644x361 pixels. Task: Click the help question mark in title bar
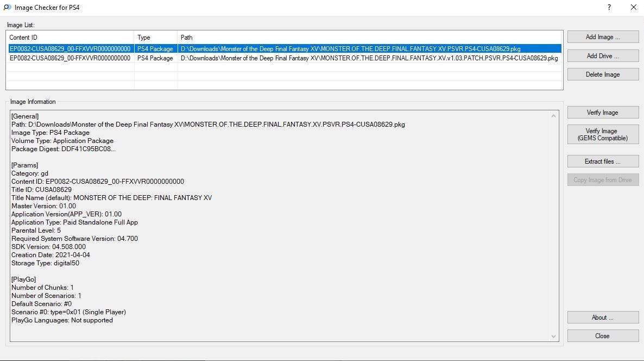[609, 8]
